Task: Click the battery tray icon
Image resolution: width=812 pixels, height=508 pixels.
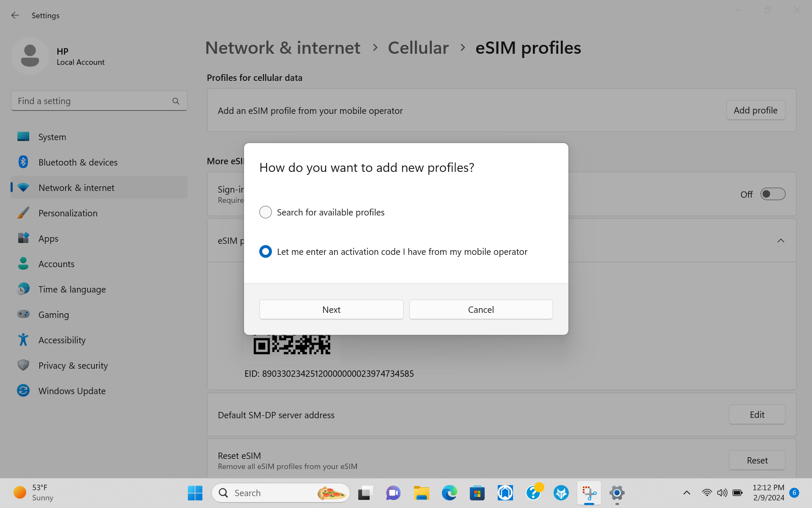Action: [x=738, y=493]
